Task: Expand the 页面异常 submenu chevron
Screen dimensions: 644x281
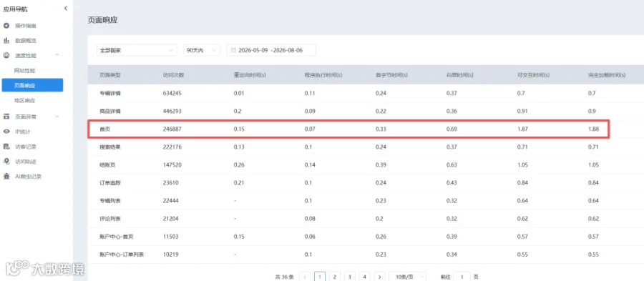Action: click(x=57, y=117)
